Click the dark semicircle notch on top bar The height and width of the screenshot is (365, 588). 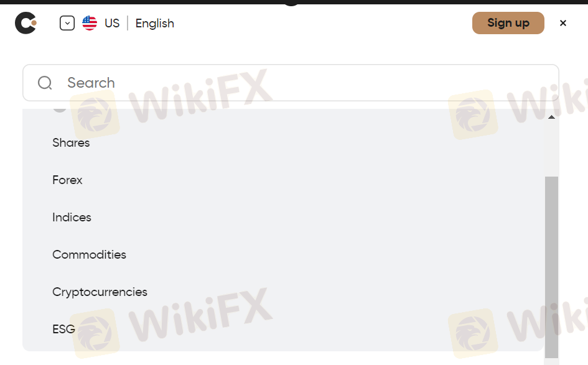coord(291,3)
